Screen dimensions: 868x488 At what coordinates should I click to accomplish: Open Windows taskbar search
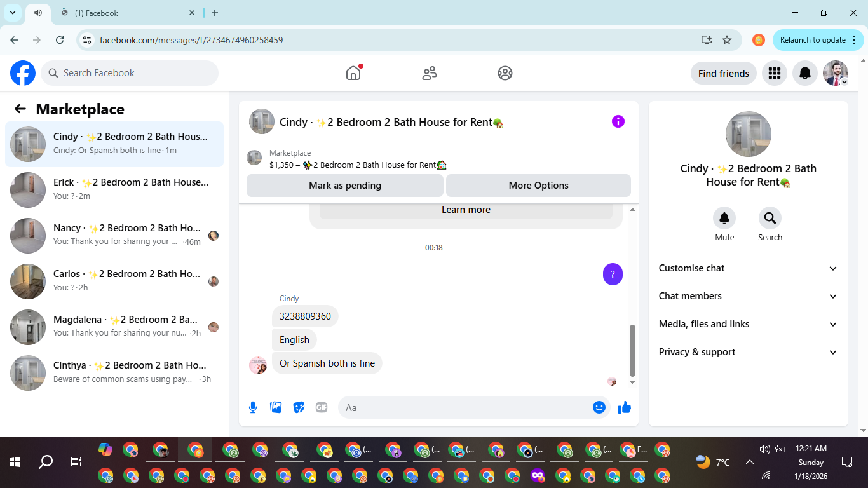coord(46,462)
